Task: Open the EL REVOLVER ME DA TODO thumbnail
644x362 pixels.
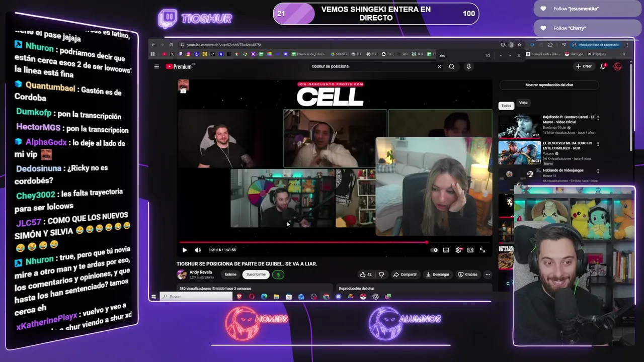Action: tap(519, 152)
